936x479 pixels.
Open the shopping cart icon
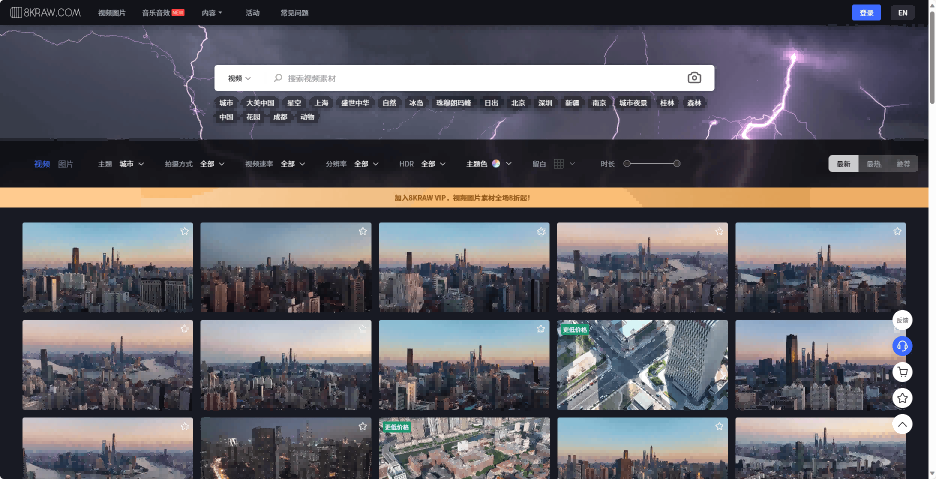902,372
